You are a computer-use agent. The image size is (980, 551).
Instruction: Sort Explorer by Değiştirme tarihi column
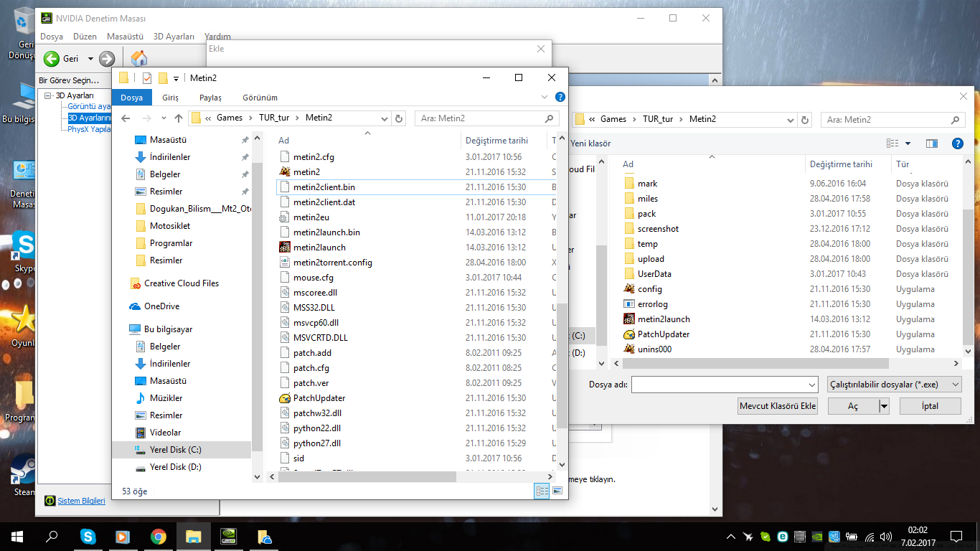pos(496,141)
